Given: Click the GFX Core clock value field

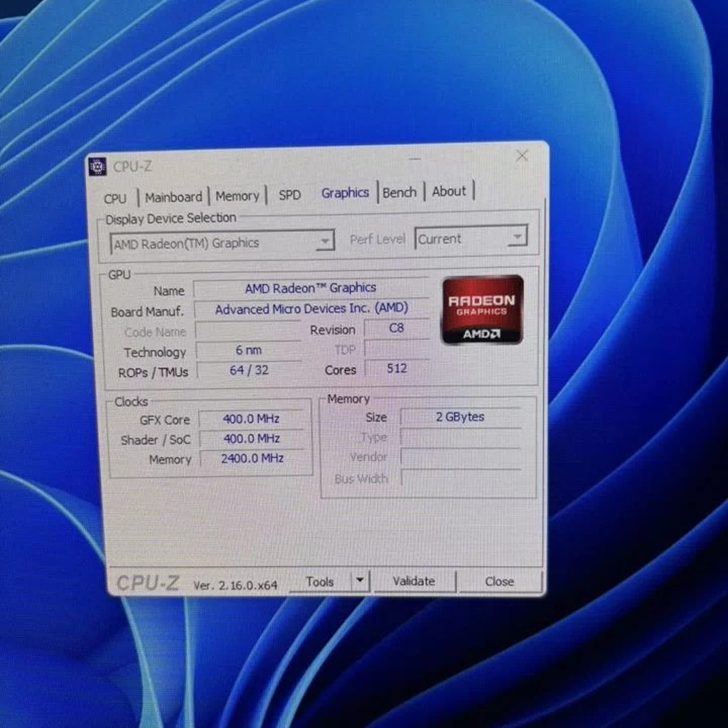Looking at the screenshot, I should (251, 419).
